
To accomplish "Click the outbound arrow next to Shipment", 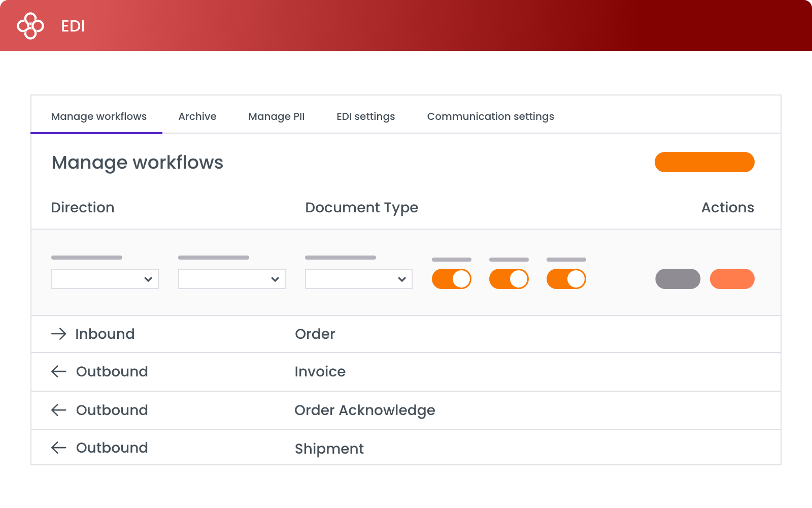I will (x=59, y=448).
